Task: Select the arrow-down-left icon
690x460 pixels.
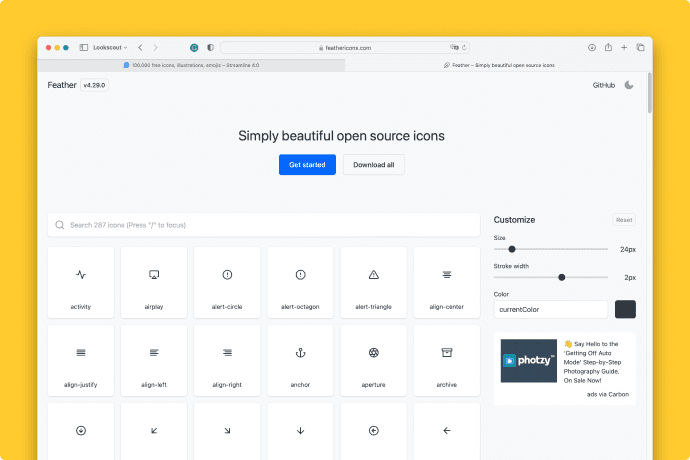Action: tap(154, 431)
